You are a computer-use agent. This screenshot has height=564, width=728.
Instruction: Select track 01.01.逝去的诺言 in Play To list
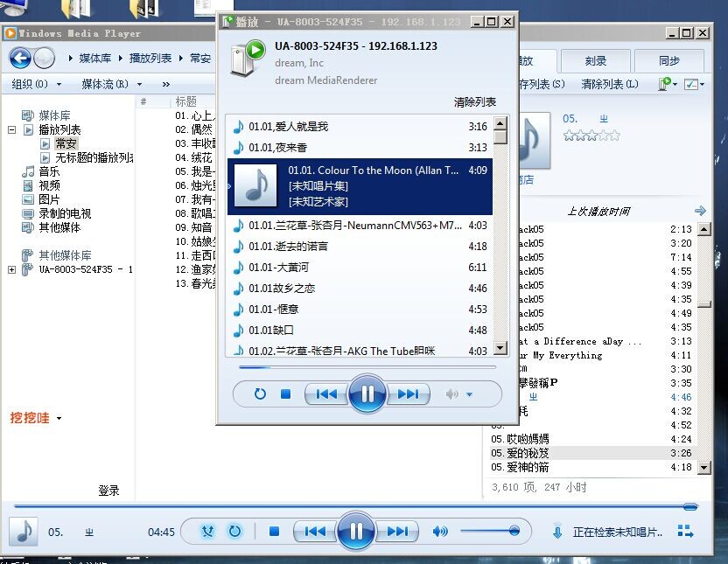coord(360,247)
